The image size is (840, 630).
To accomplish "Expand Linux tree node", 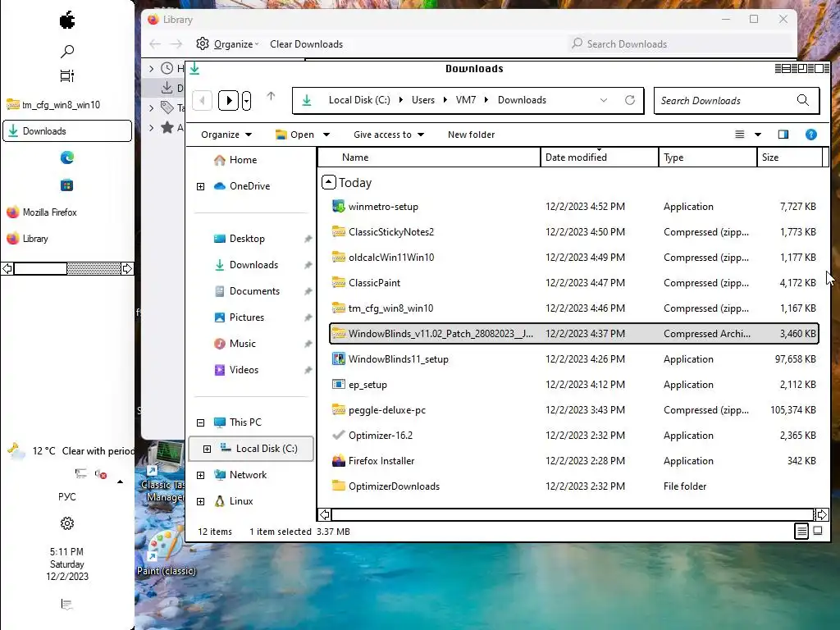I will tap(200, 501).
